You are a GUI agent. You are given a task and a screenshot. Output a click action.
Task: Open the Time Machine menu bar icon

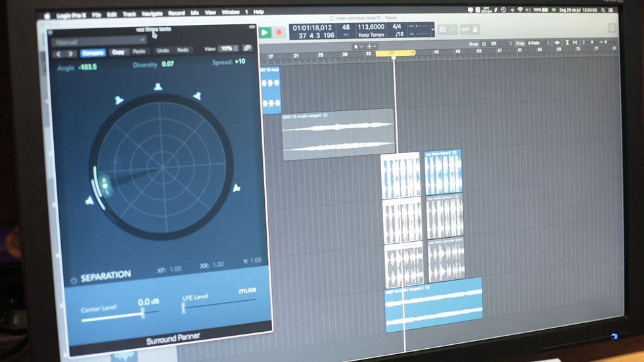tap(503, 9)
